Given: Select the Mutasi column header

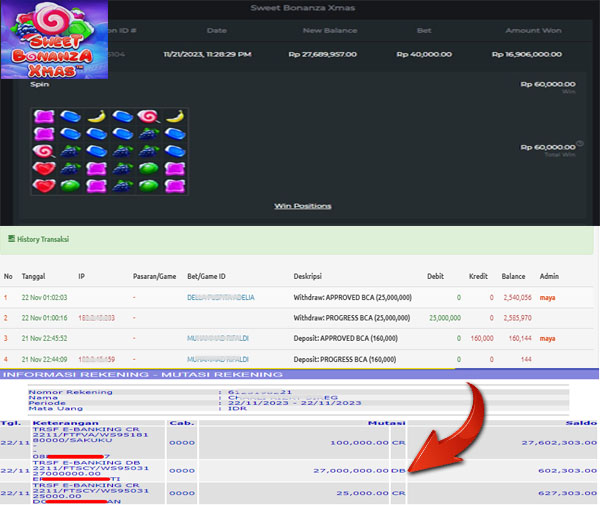Looking at the screenshot, I should tap(386, 423).
